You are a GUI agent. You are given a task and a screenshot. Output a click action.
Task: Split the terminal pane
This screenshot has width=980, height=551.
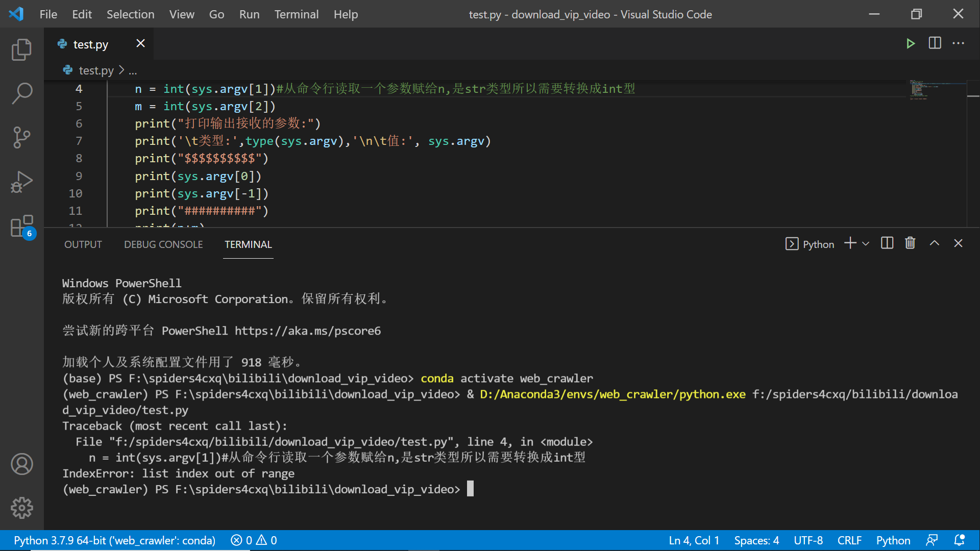pyautogui.click(x=887, y=243)
